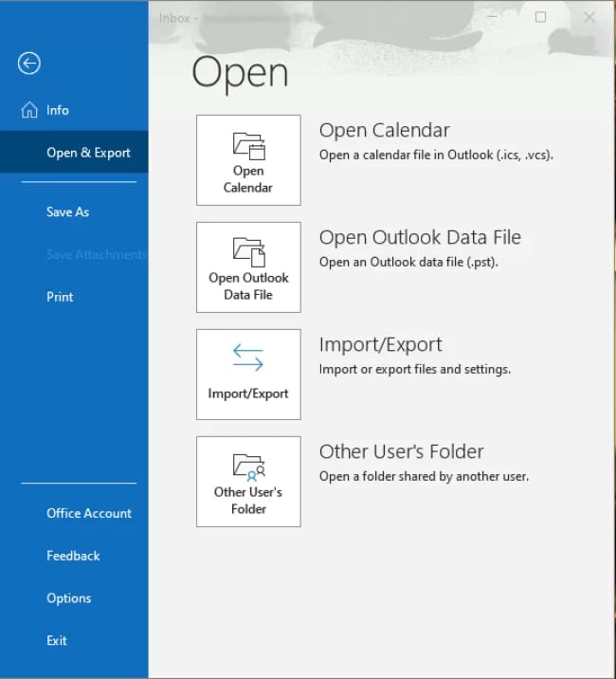616x679 pixels.
Task: Click 'Open an Outlook data file (.pst).' text
Action: coord(408,262)
